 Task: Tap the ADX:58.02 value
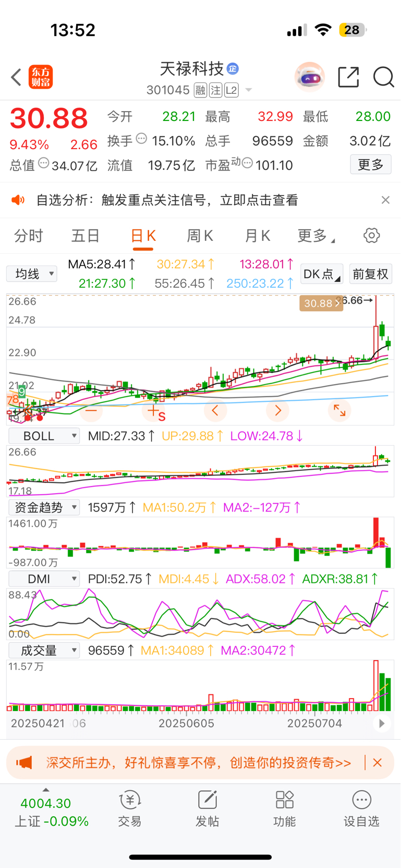[261, 579]
